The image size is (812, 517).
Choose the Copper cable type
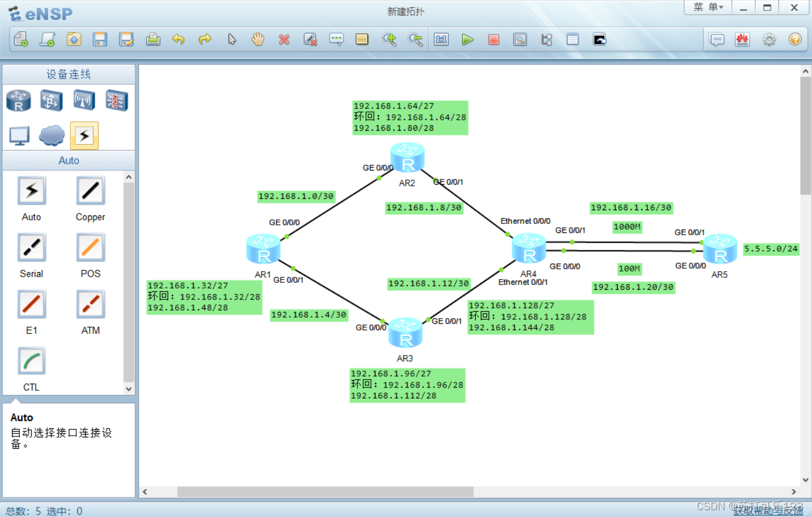(90, 191)
